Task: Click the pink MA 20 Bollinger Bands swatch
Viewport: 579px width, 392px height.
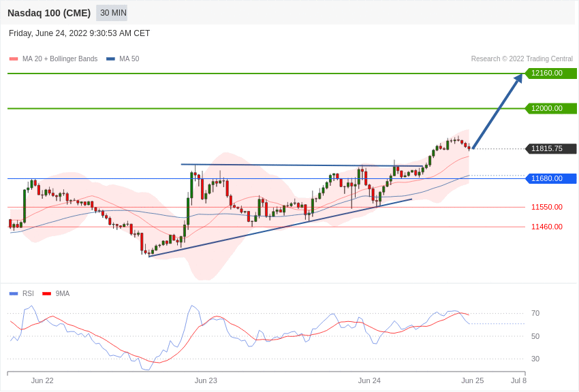Action: pos(14,59)
